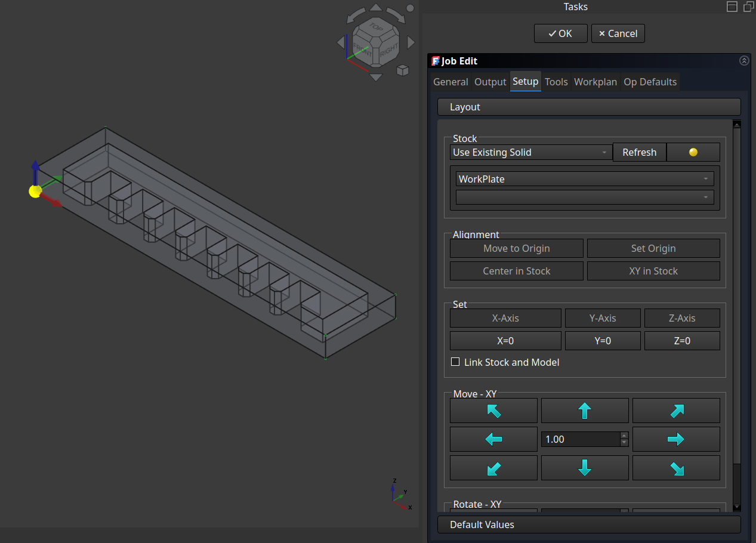756x543 pixels.
Task: Click the Refresh stock button
Action: [639, 152]
